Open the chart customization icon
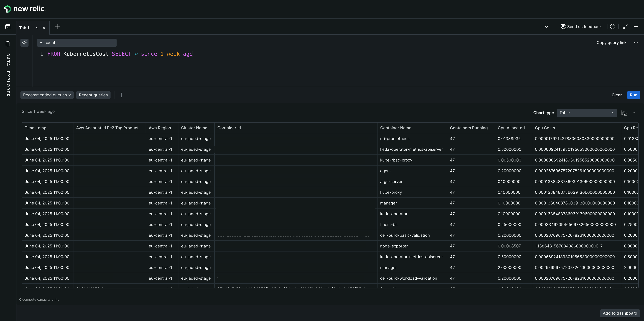This screenshot has width=644, height=321. click(624, 113)
